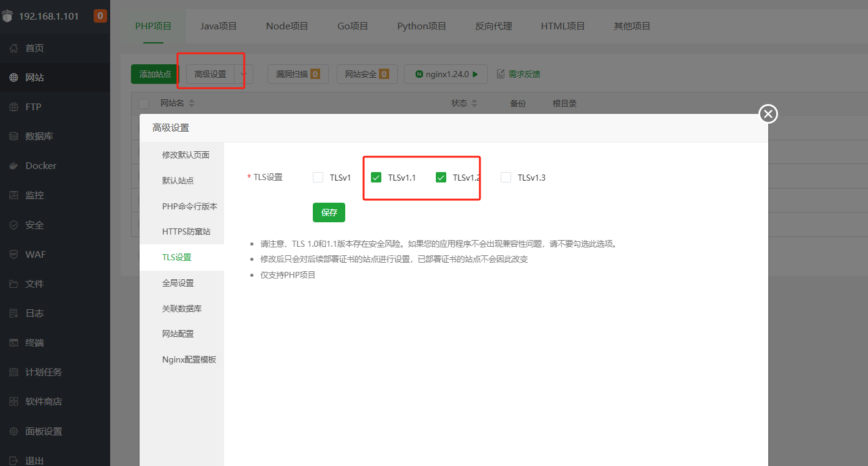Viewport: 868px width, 466px height.
Task: Click the 高级设置 button
Action: pyautogui.click(x=211, y=74)
